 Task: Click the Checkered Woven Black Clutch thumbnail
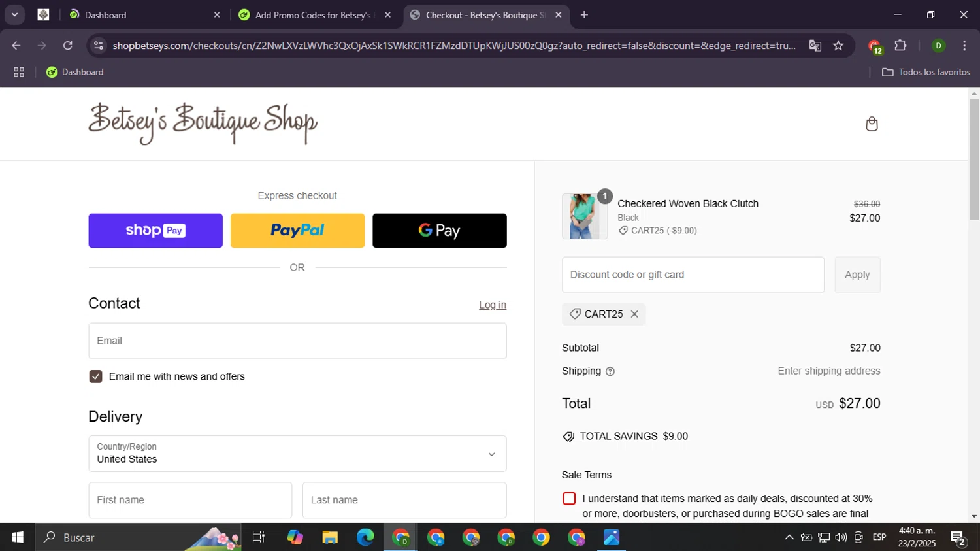(x=585, y=216)
